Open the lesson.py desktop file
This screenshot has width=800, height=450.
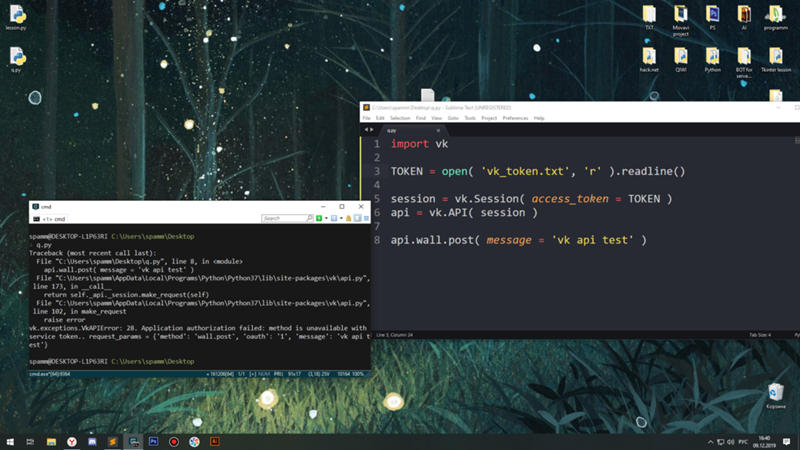(16, 15)
